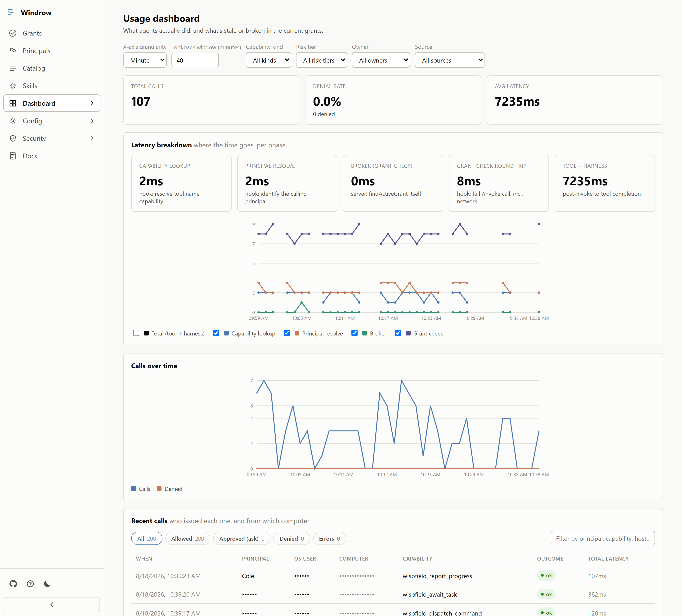This screenshot has height=616, width=682.
Task: Click the Windrow brand name
Action: pos(36,13)
